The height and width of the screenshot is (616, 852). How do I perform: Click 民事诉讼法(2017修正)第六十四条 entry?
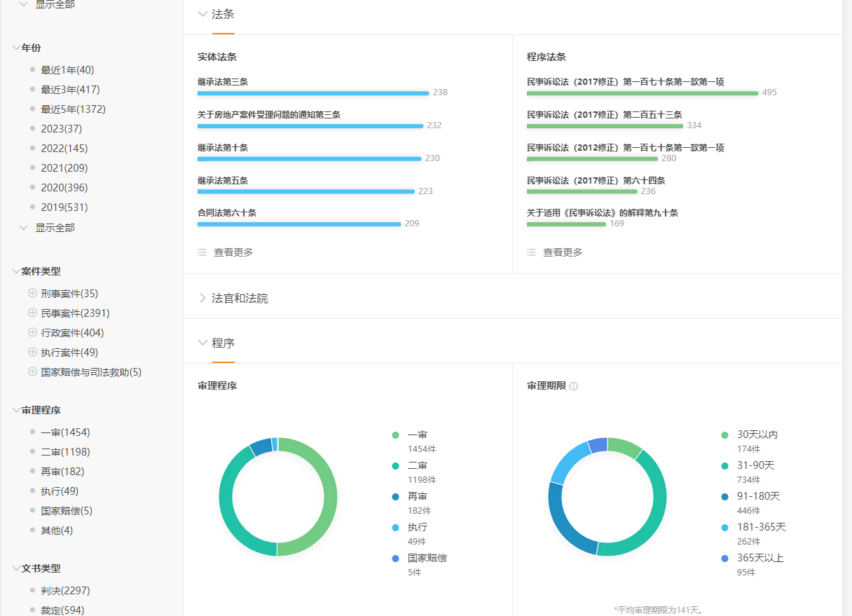click(x=596, y=180)
